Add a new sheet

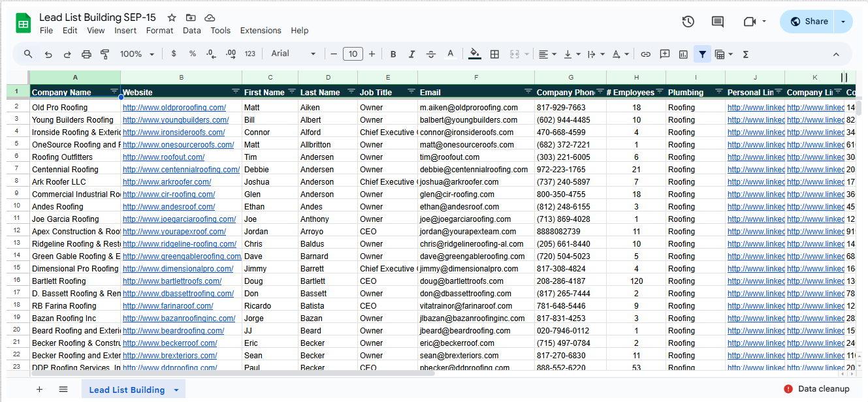[x=39, y=390]
